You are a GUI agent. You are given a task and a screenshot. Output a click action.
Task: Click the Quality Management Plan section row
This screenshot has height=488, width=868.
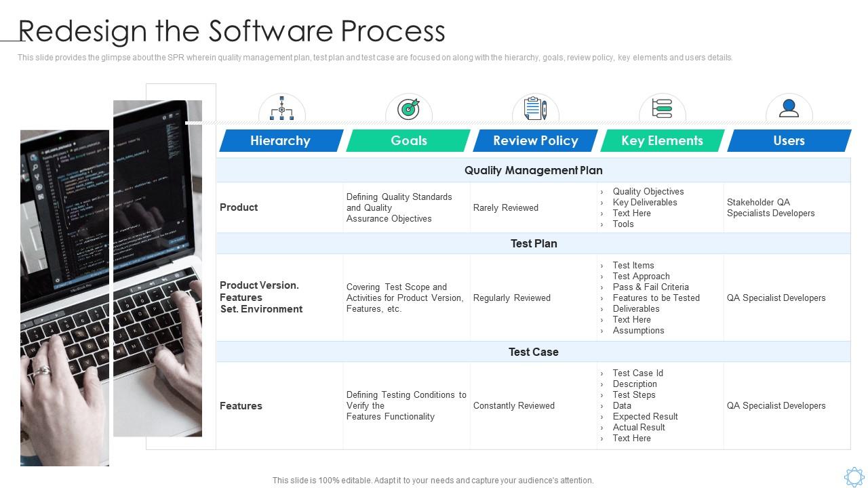(534, 170)
